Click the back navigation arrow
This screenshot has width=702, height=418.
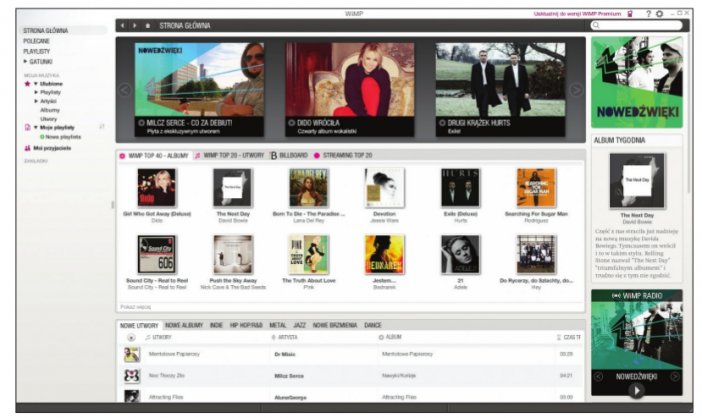point(123,26)
